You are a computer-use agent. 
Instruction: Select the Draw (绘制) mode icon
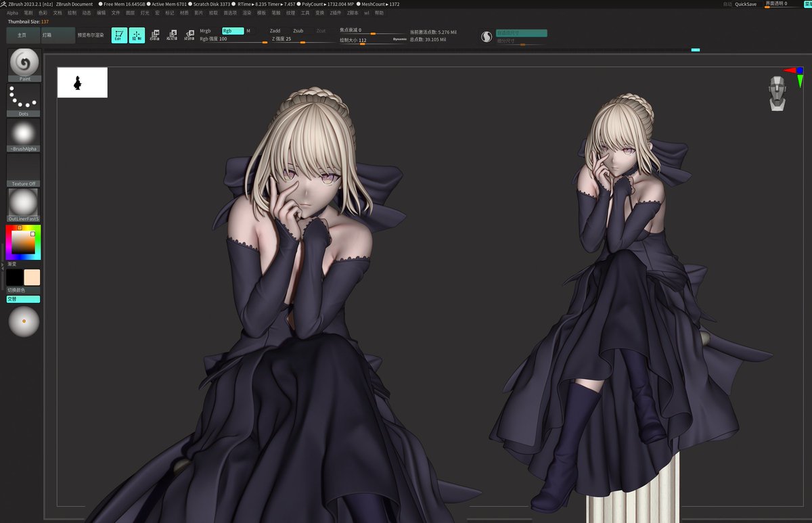(x=135, y=35)
